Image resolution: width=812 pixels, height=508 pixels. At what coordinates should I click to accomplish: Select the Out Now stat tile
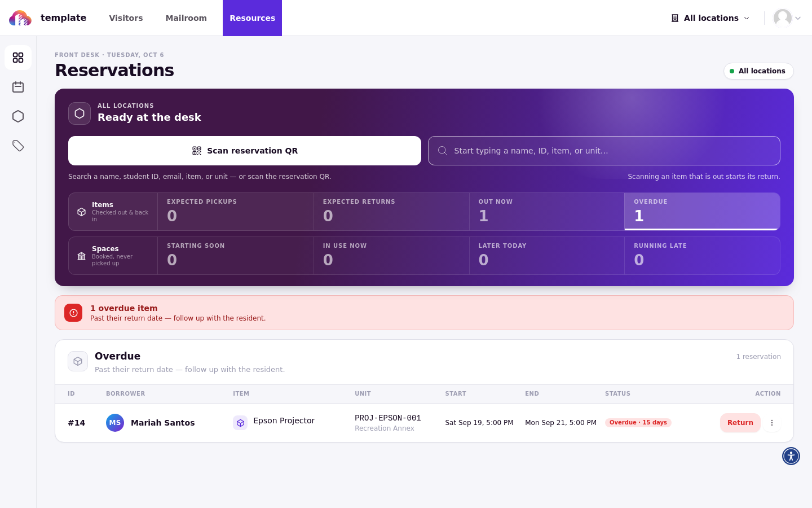tap(546, 212)
